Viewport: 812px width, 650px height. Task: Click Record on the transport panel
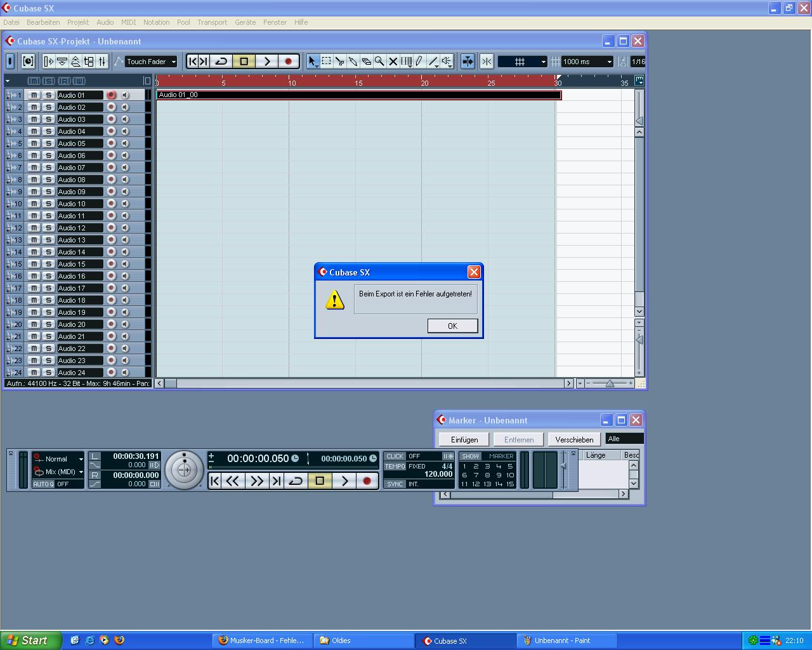click(367, 481)
